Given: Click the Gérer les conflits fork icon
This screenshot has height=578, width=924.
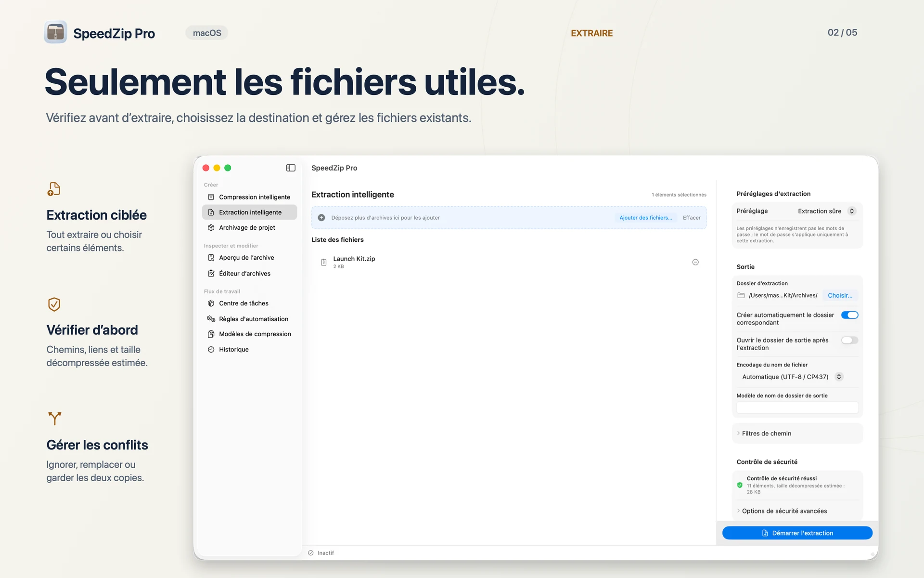Looking at the screenshot, I should [55, 418].
